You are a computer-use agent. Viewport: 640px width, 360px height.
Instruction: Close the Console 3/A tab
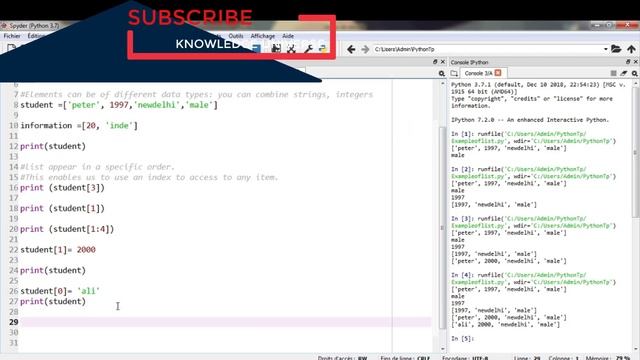tap(498, 73)
